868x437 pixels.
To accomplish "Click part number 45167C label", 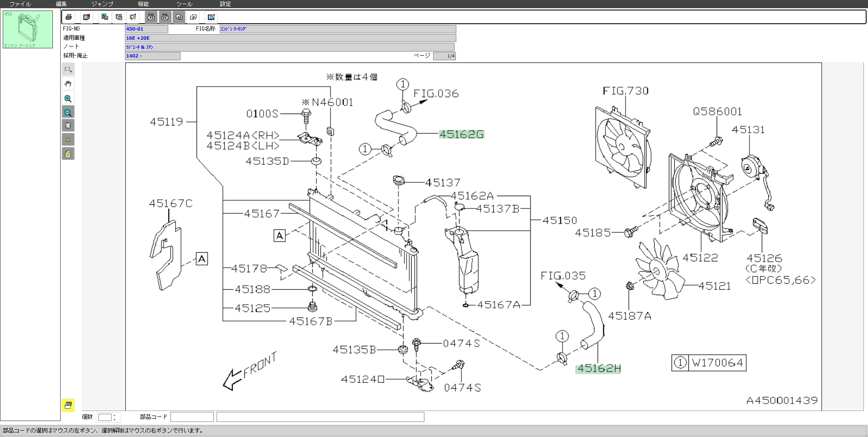I will point(170,203).
